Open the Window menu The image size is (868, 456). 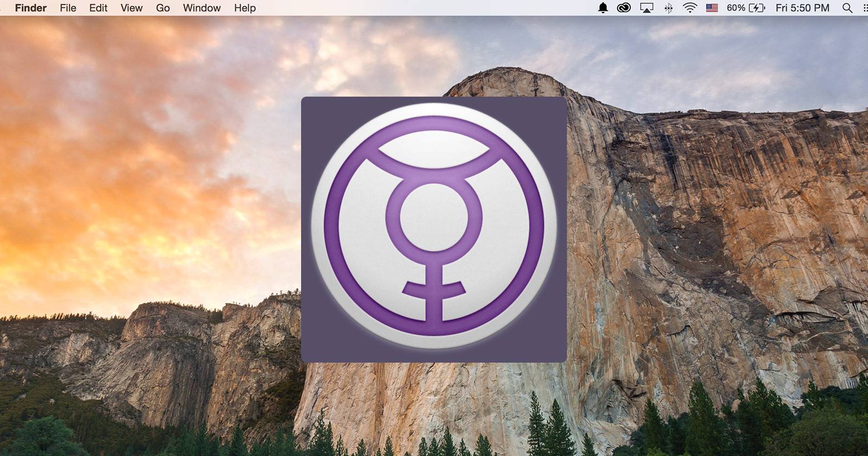coord(202,8)
